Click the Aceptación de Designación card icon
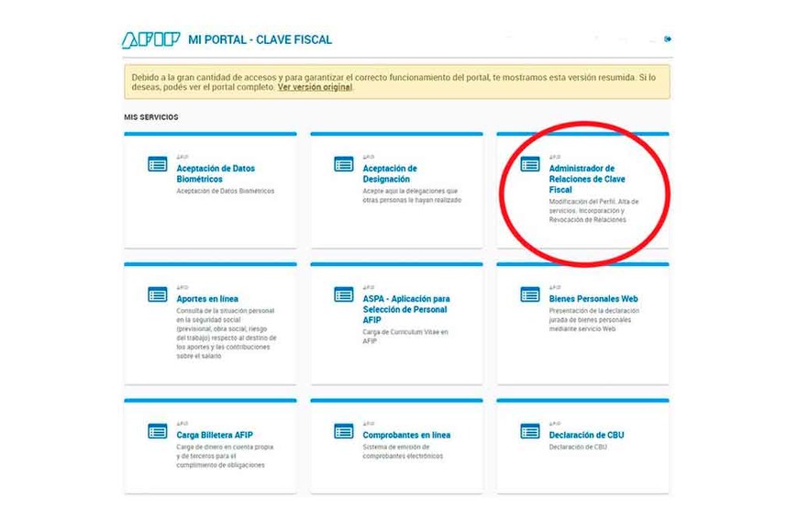Image resolution: width=798 pixels, height=532 pixels. pyautogui.click(x=344, y=164)
